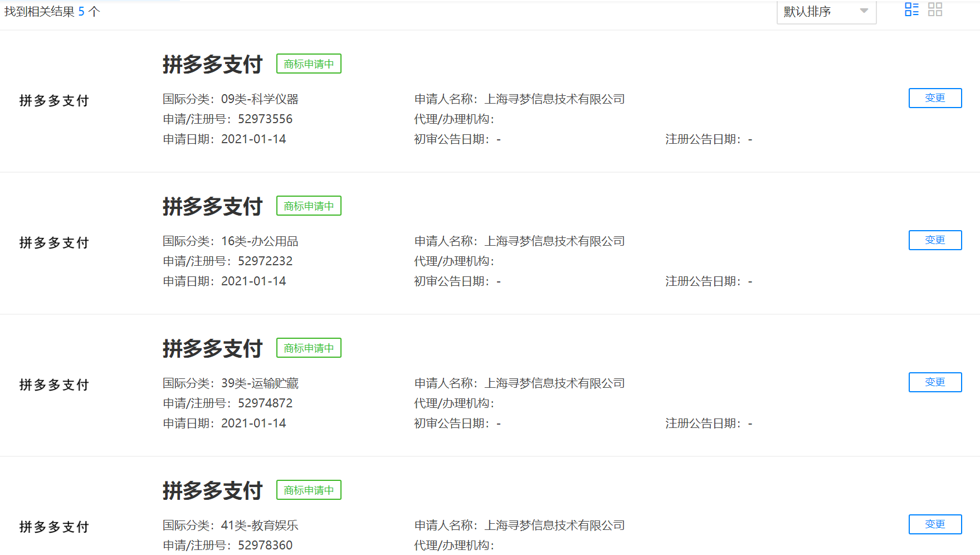980x555 pixels.
Task: Select registration number 52973556
Action: pos(265,119)
